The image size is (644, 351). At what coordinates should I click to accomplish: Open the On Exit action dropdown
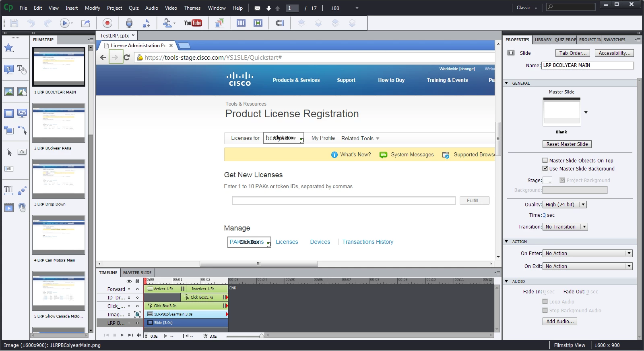point(588,266)
